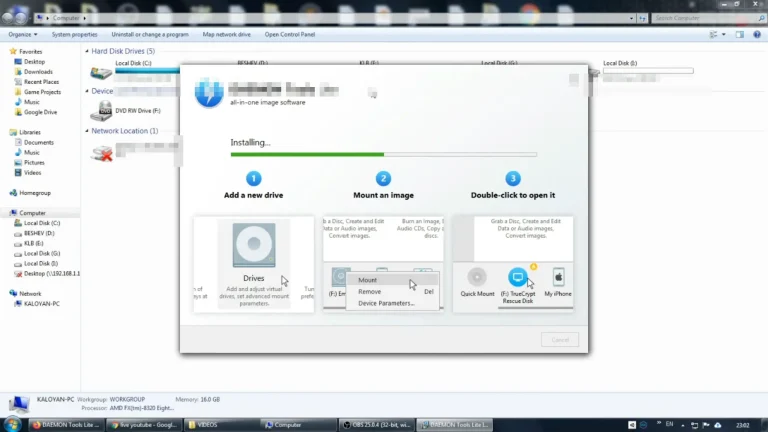The image size is (768, 432).
Task: Select KALOYAN-PC under Network
Action: tap(42, 304)
